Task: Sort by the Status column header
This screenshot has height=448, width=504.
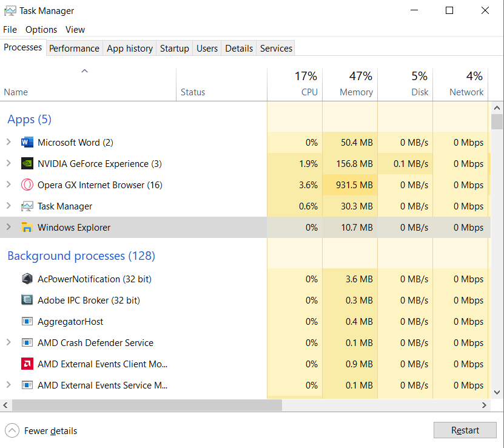Action: [x=221, y=85]
